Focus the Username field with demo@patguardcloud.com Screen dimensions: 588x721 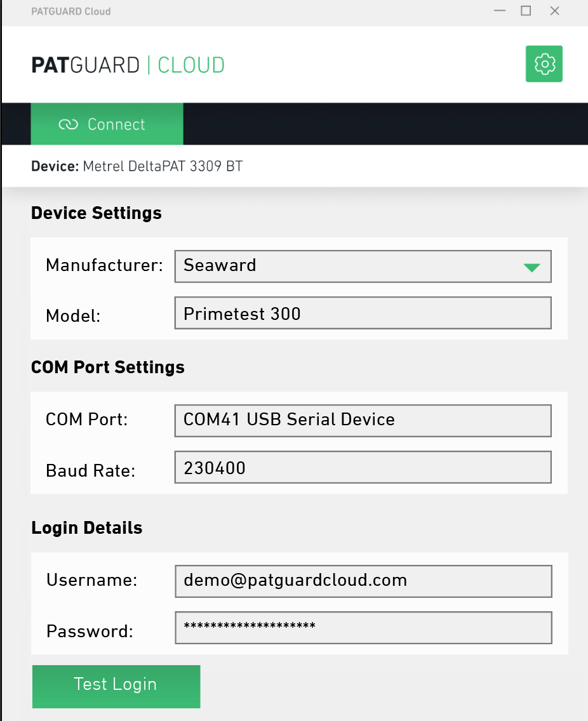tap(363, 581)
